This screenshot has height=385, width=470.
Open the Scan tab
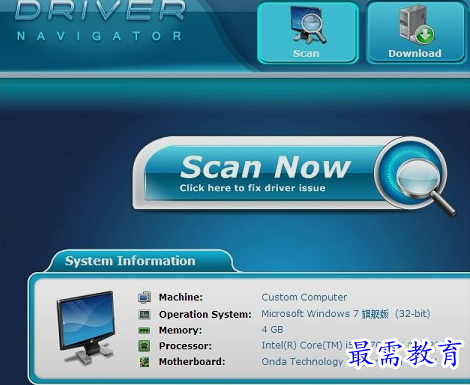click(307, 32)
